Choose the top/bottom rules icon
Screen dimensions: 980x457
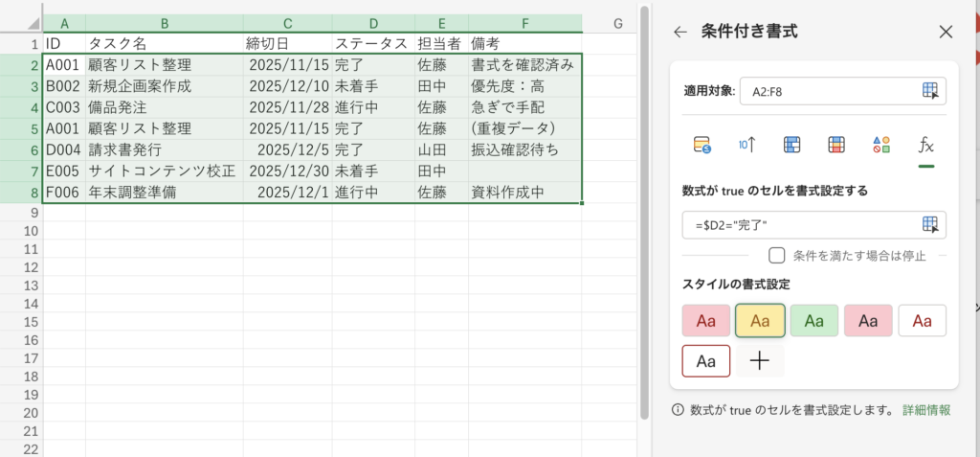point(747,145)
